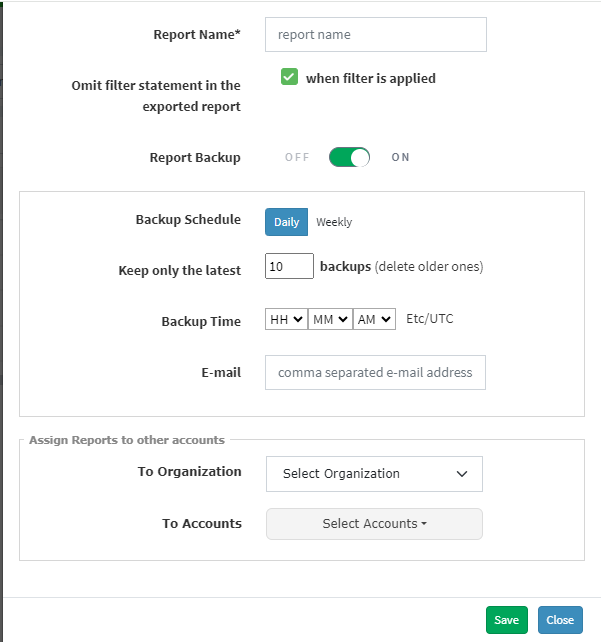The height and width of the screenshot is (642, 601).
Task: Toggle the Report Backup switch
Action: 349,157
